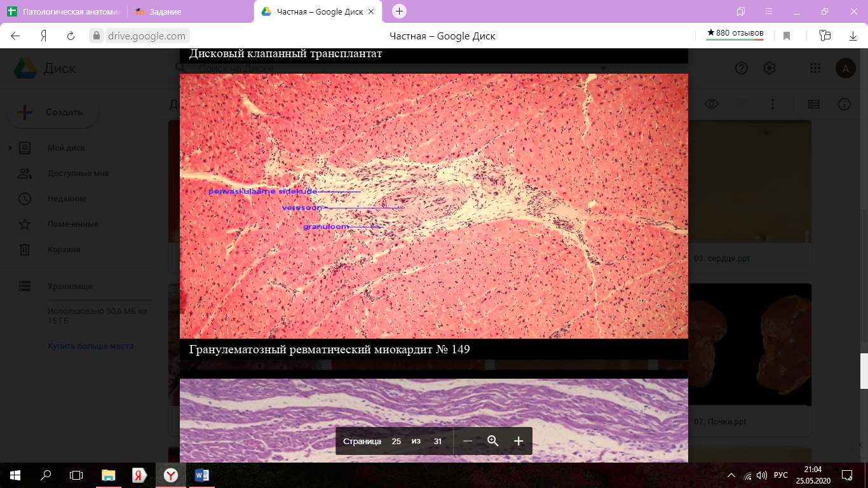Open Недавние files
Screen dimensions: 868x488
click(67, 199)
